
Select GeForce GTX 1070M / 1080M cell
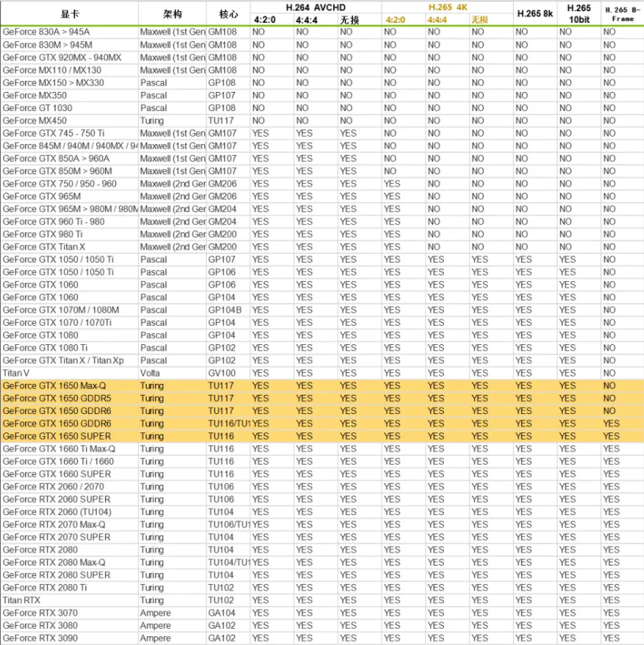[x=61, y=310]
